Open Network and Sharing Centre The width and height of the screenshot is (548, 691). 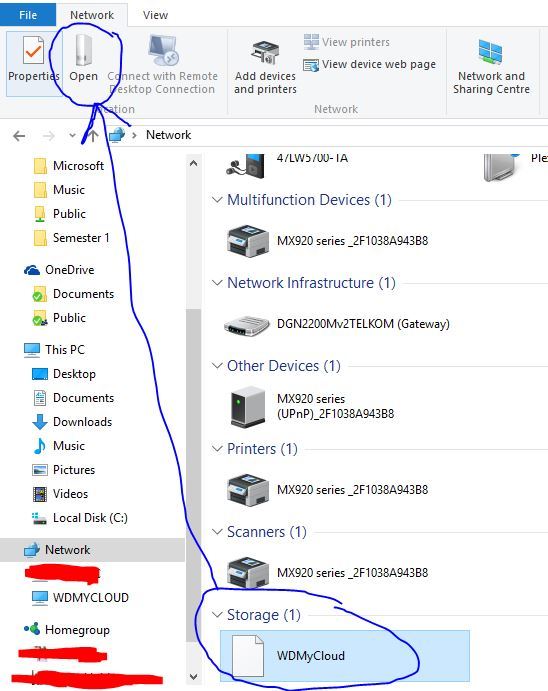(x=491, y=66)
